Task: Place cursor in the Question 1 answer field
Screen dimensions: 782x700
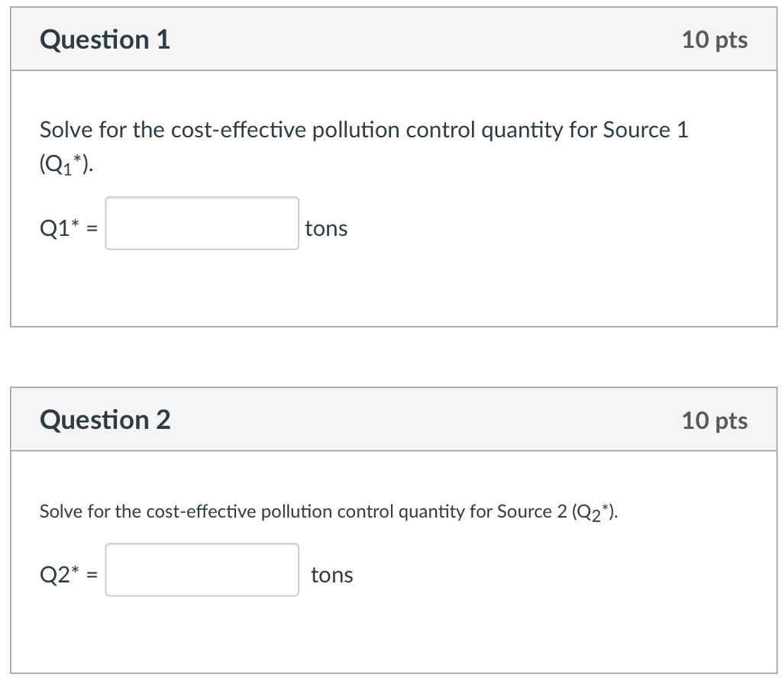Action: (202, 224)
